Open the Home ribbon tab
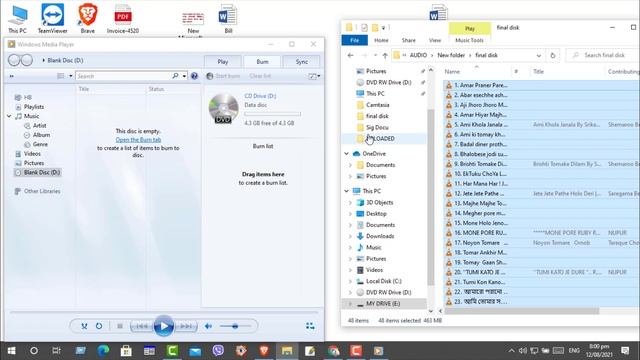This screenshot has width=640, height=360. coord(381,40)
